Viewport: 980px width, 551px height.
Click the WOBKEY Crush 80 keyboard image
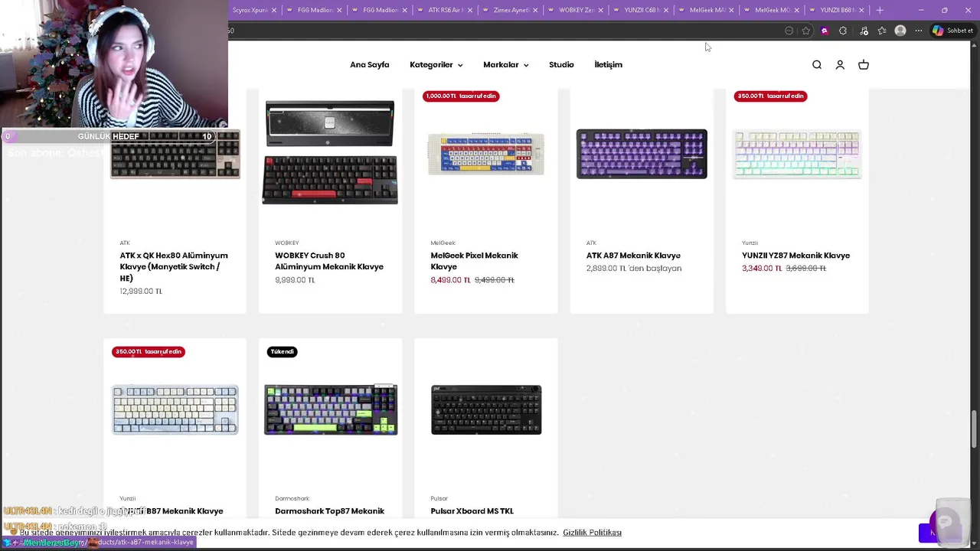pos(330,152)
